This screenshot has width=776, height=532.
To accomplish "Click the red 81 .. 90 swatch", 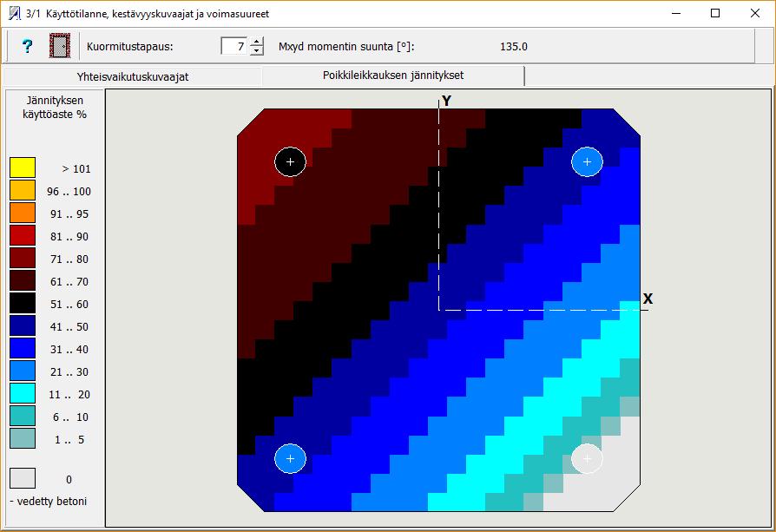I will [x=23, y=235].
